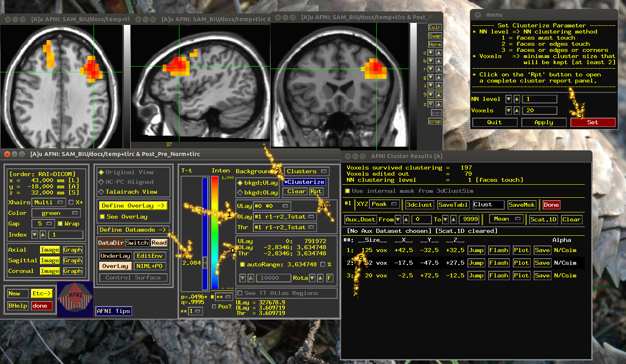Click the Clust text input field
This screenshot has height=364, width=626.
click(x=488, y=205)
